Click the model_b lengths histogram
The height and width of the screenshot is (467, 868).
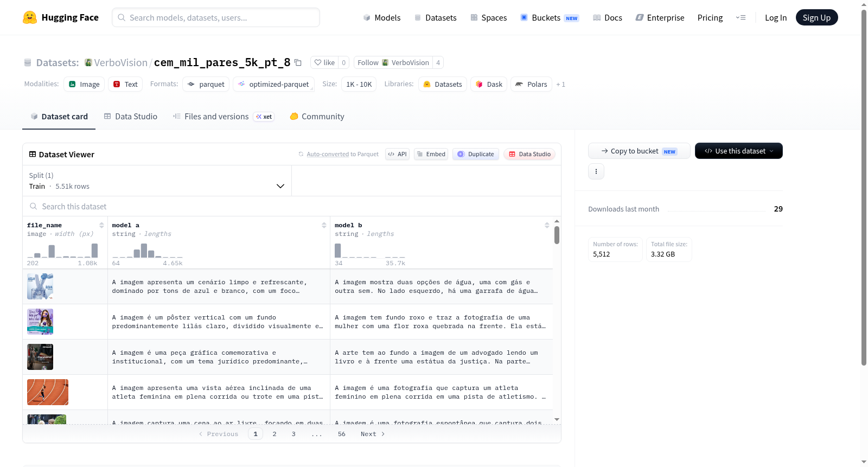tap(370, 251)
